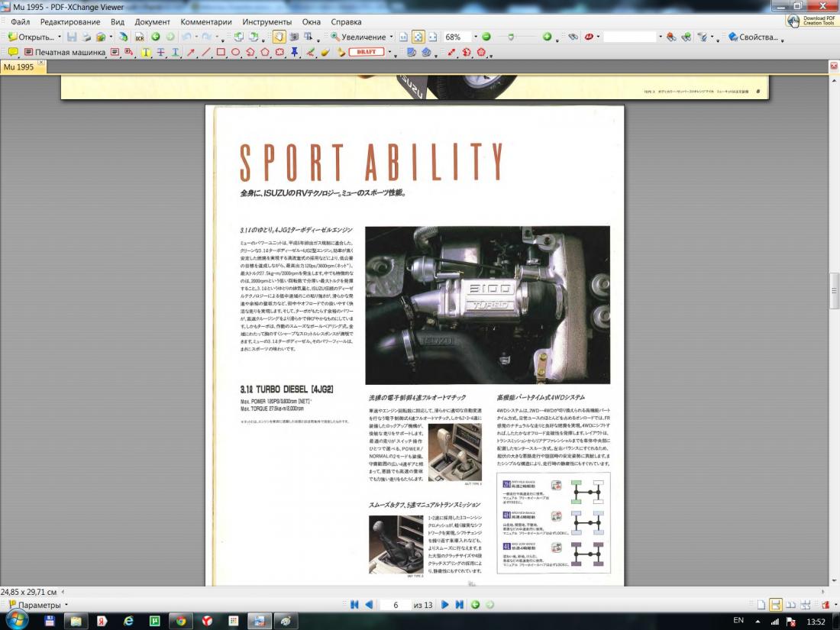Expand the Увеличение tool dropdown

(x=391, y=37)
